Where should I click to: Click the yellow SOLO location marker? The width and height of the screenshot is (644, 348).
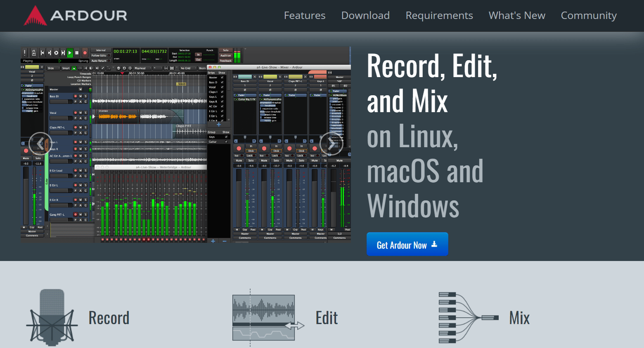(181, 84)
